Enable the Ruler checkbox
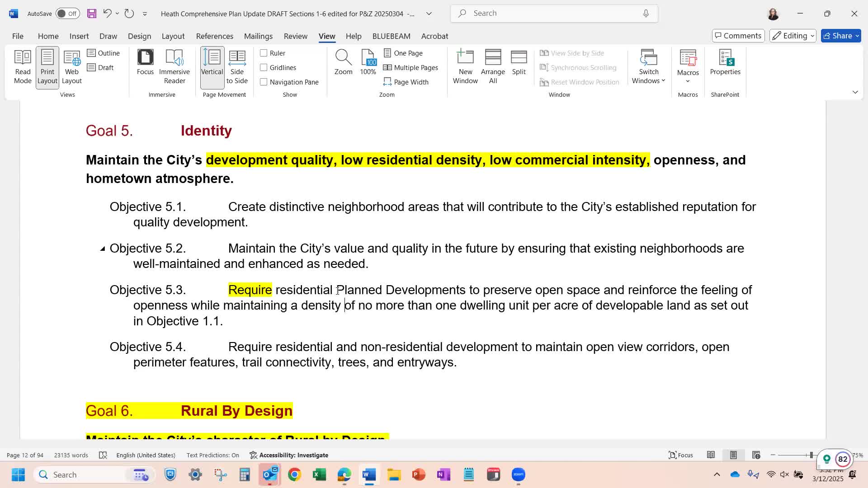This screenshot has width=868, height=488. point(264,53)
